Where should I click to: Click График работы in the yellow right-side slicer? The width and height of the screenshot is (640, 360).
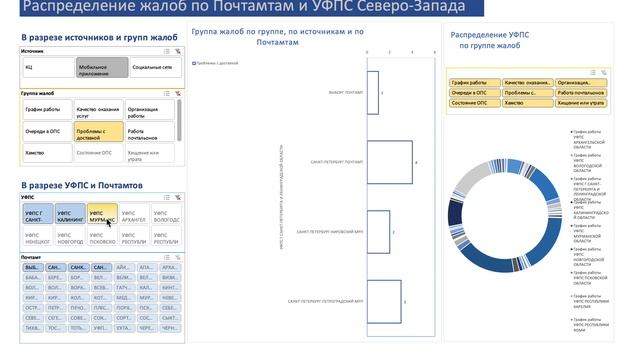pos(475,83)
